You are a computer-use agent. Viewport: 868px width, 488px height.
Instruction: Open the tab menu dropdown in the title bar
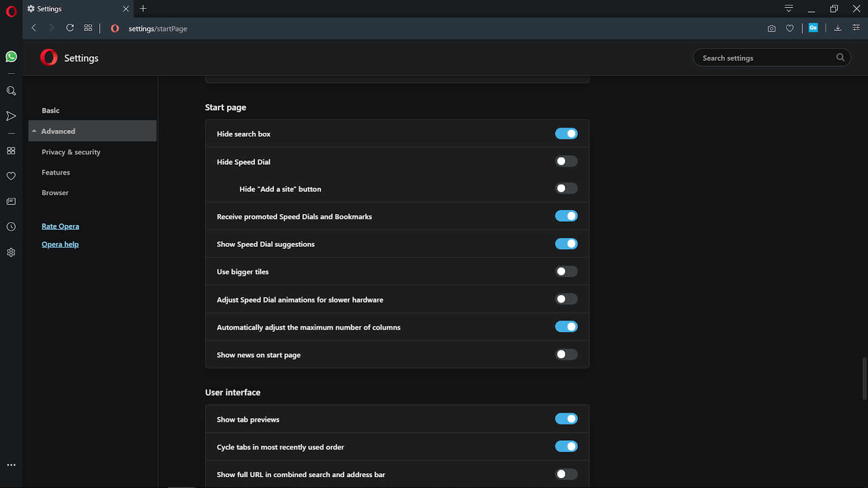[x=789, y=9]
